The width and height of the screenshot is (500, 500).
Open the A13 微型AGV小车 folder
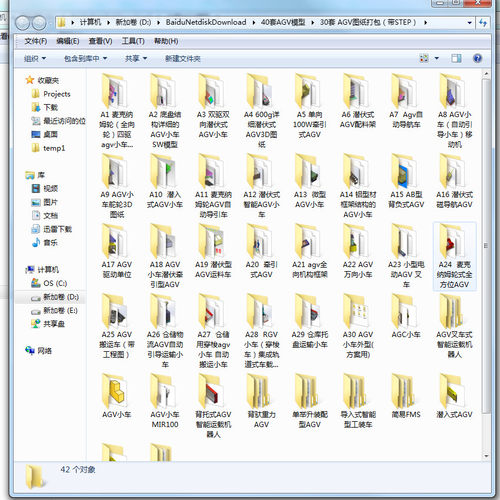(x=310, y=181)
